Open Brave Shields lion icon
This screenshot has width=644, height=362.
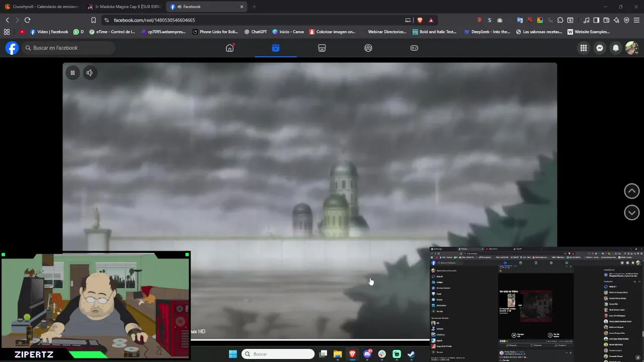click(x=420, y=20)
